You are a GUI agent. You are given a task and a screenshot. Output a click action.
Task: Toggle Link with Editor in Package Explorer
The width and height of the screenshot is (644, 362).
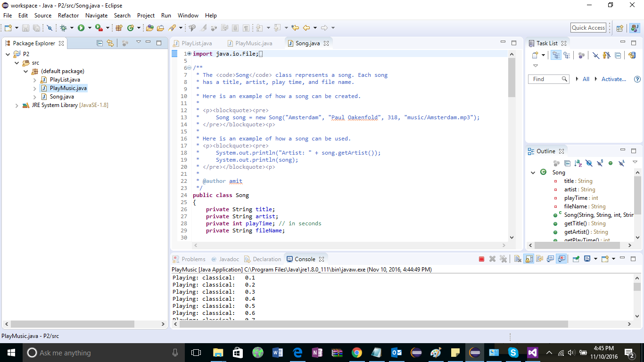(x=110, y=43)
